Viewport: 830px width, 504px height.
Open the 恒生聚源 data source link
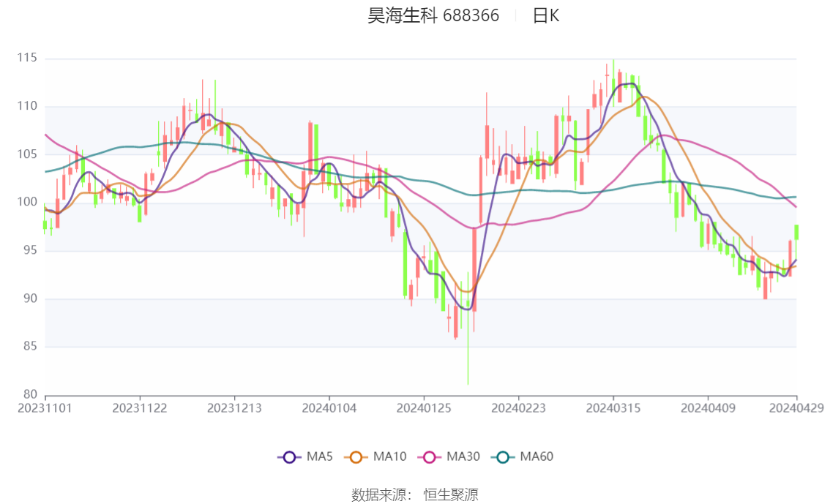(451, 495)
